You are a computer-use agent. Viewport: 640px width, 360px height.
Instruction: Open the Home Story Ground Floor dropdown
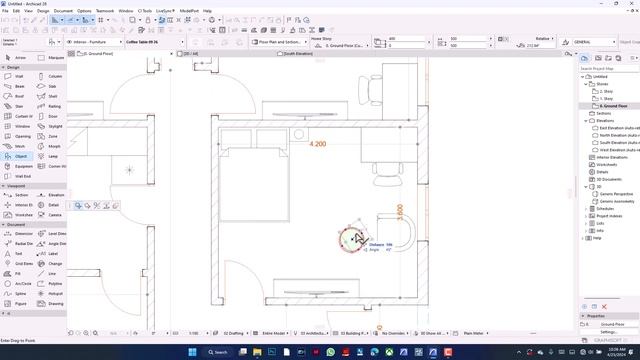(x=342, y=46)
